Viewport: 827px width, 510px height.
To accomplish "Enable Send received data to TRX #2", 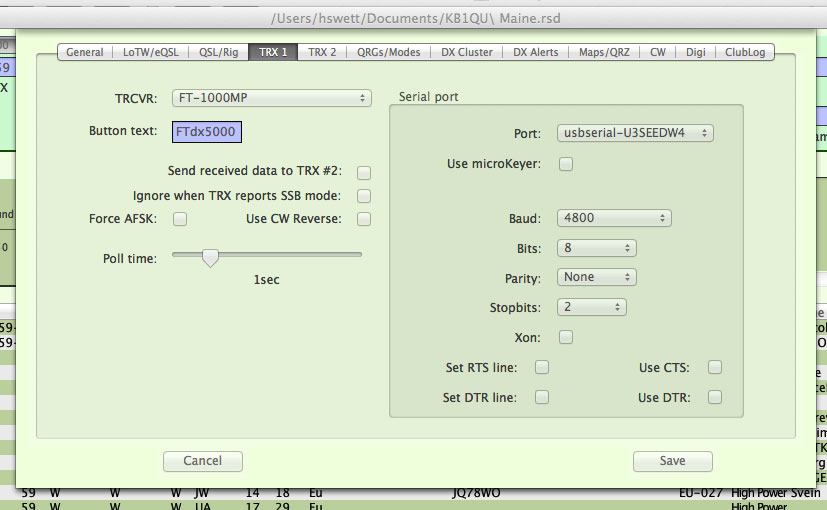I will pos(365,173).
